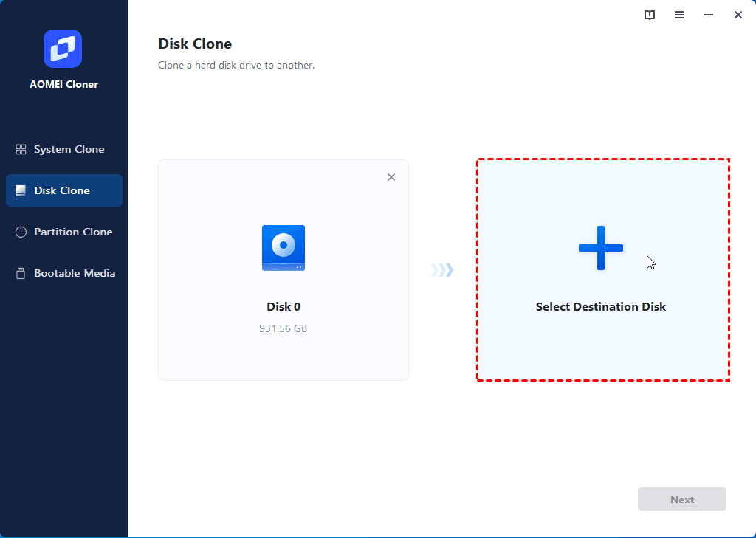Click the Disk Clone heading
Screen dimensions: 756x538
[195, 44]
